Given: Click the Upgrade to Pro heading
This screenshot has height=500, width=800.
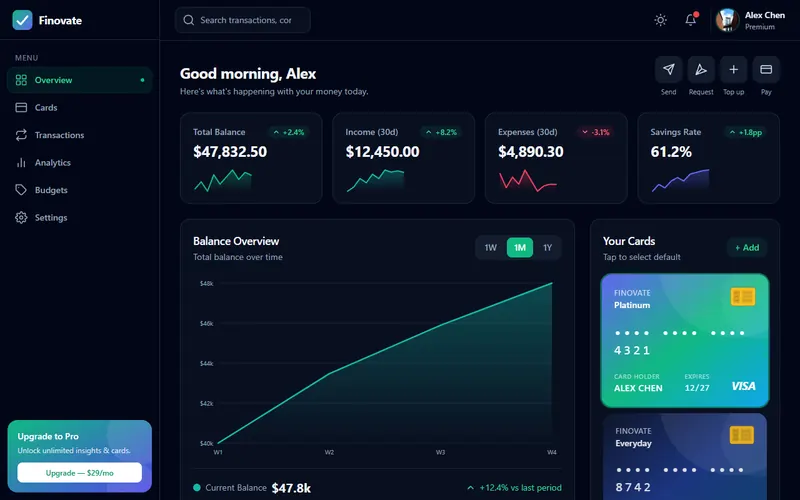Looking at the screenshot, I should coord(48,436).
